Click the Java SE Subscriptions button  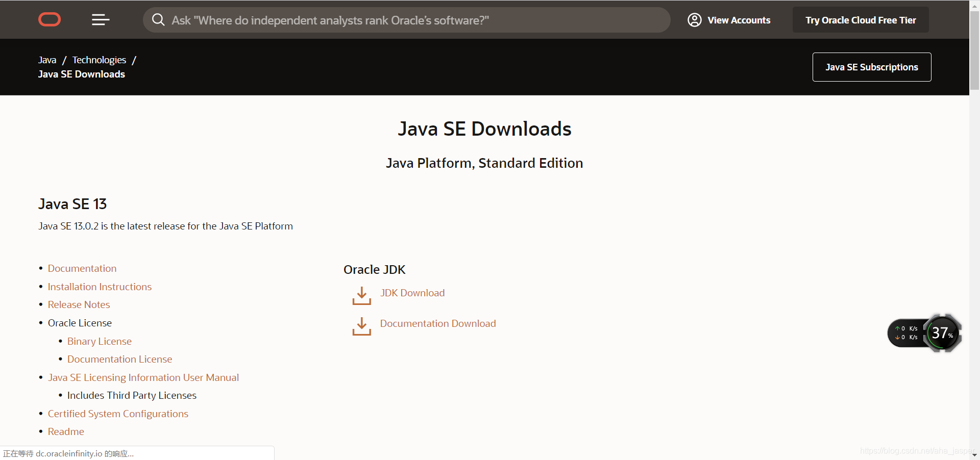pos(872,67)
